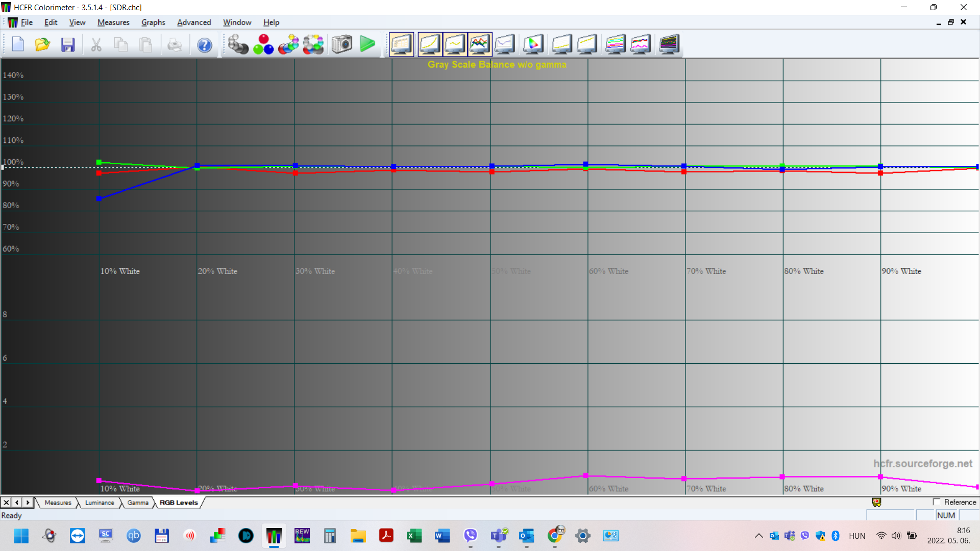This screenshot has height=551, width=980.
Task: Show the CIE chromaticity diagram graph
Action: 532,44
